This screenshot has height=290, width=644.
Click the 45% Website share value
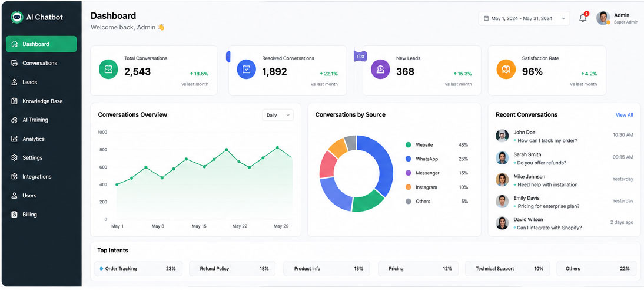click(x=463, y=145)
